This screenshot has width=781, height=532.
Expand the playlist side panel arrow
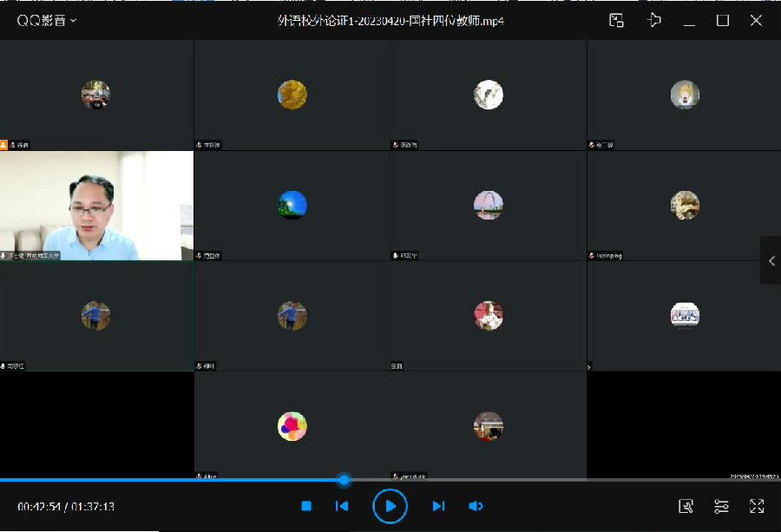coord(771,260)
